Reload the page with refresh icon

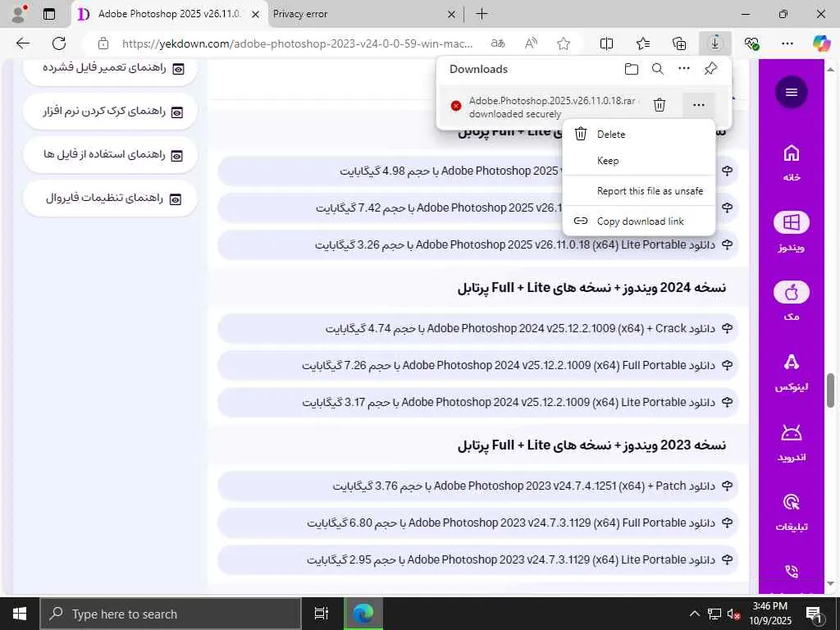tap(59, 43)
